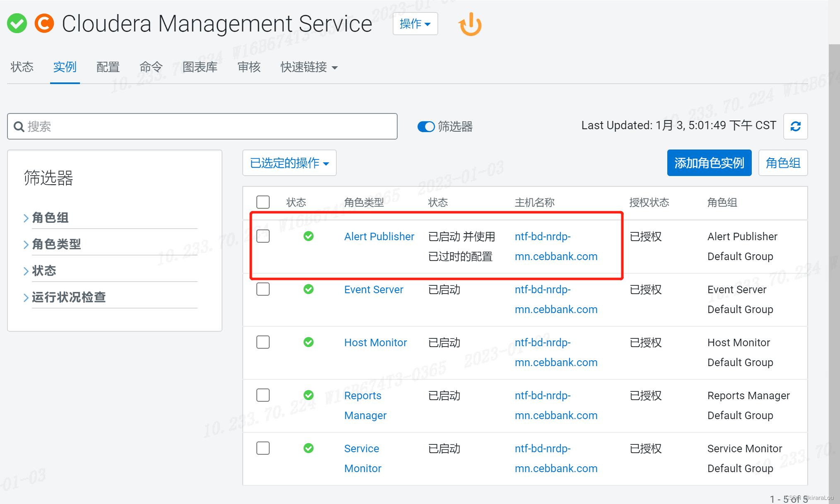The width and height of the screenshot is (840, 504).
Task: Click the 角色类型 column header
Action: point(364,203)
